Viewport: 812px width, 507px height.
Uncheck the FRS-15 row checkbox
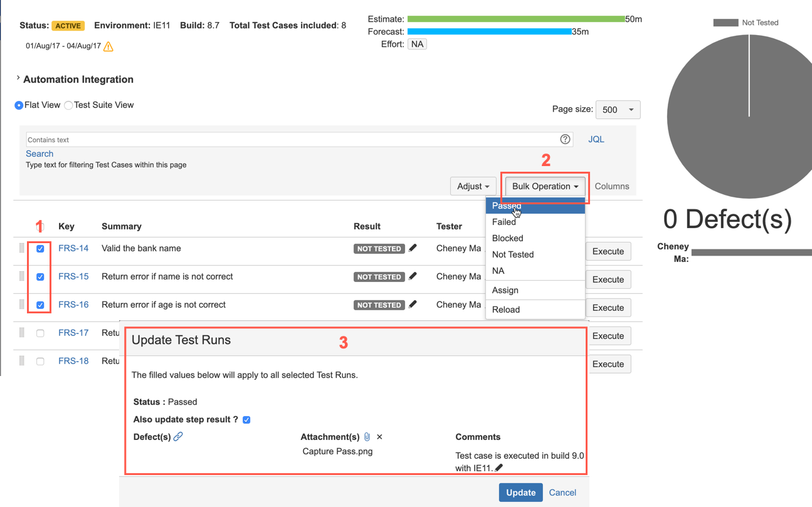[x=40, y=277]
